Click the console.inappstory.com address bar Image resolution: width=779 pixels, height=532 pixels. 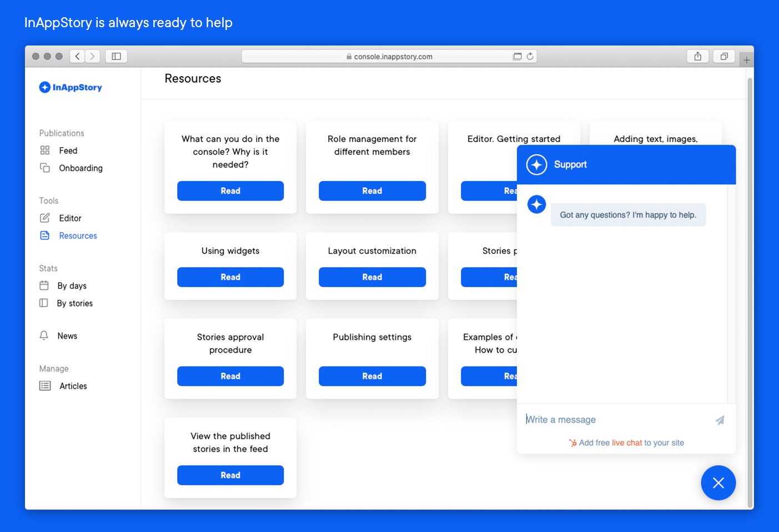pos(389,56)
